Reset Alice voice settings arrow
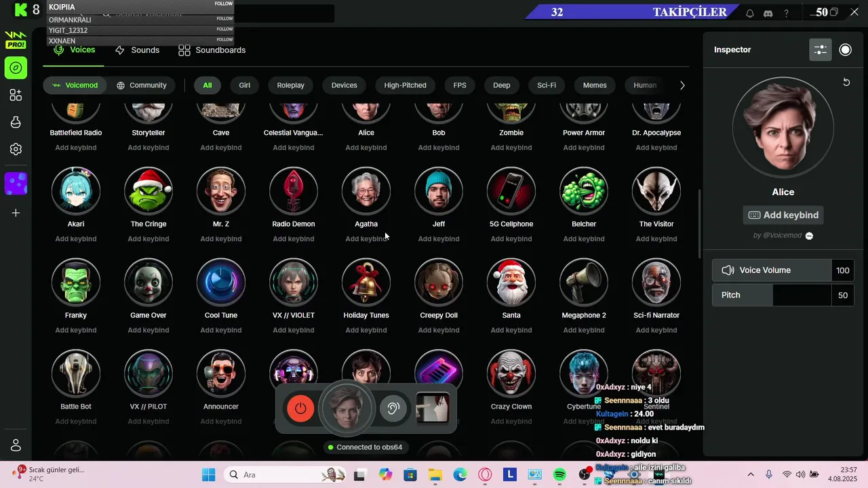 (x=846, y=82)
